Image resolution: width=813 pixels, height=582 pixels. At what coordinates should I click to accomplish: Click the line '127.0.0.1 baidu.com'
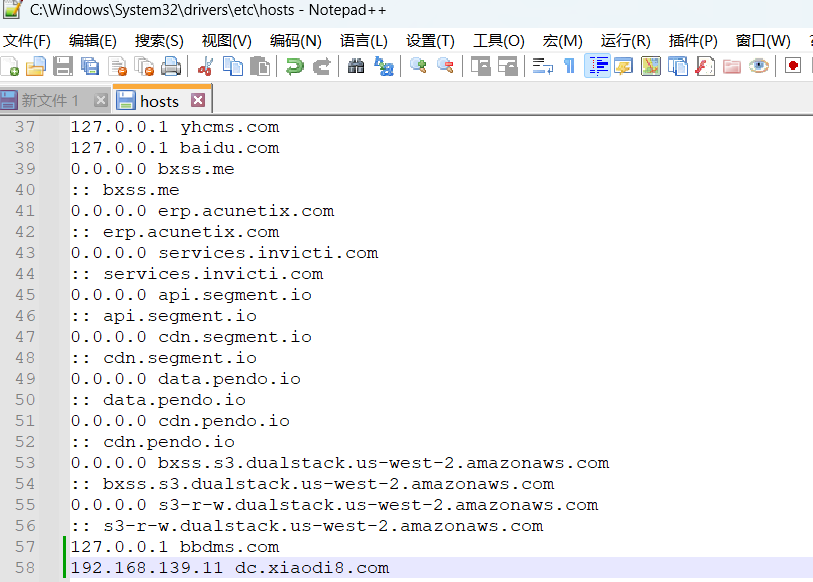point(175,148)
